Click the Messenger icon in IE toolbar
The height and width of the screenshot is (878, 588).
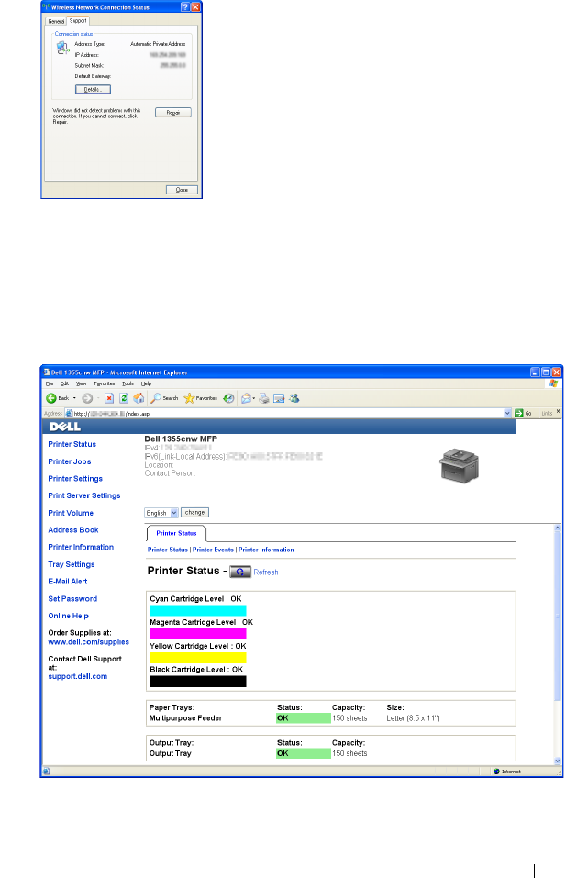click(x=294, y=398)
